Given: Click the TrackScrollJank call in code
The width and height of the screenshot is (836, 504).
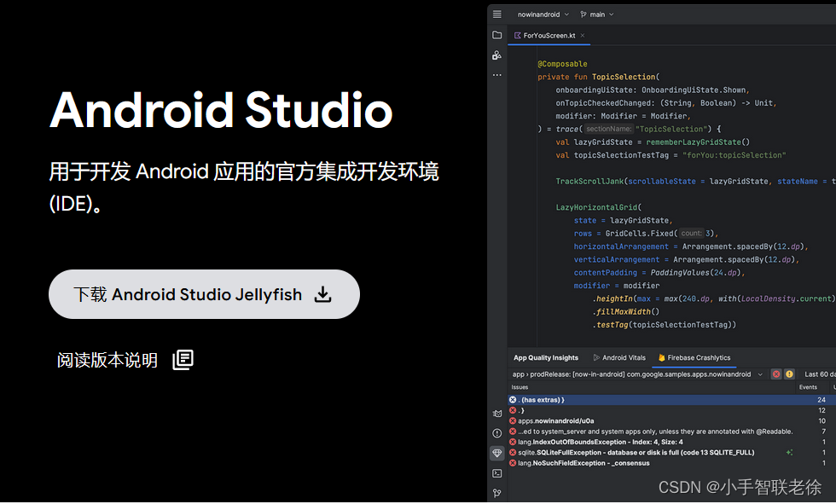Looking at the screenshot, I should (589, 181).
